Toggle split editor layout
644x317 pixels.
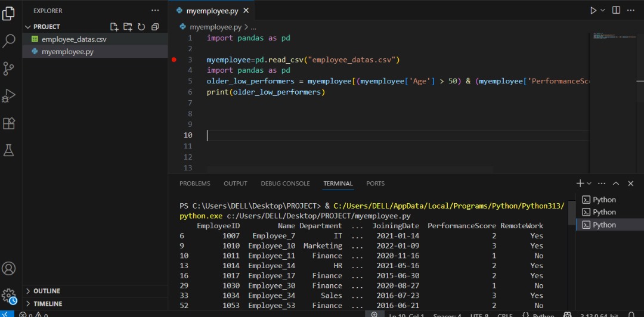click(x=616, y=11)
